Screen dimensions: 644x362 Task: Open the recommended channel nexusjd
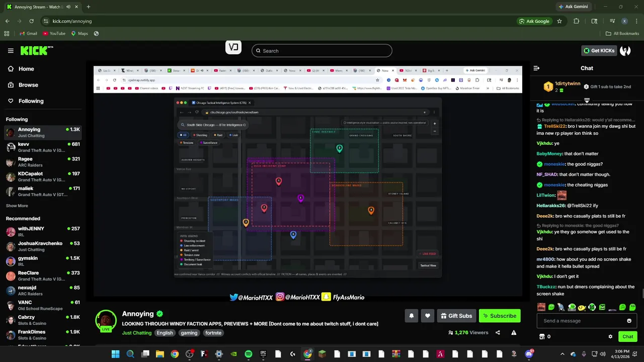pyautogui.click(x=43, y=291)
